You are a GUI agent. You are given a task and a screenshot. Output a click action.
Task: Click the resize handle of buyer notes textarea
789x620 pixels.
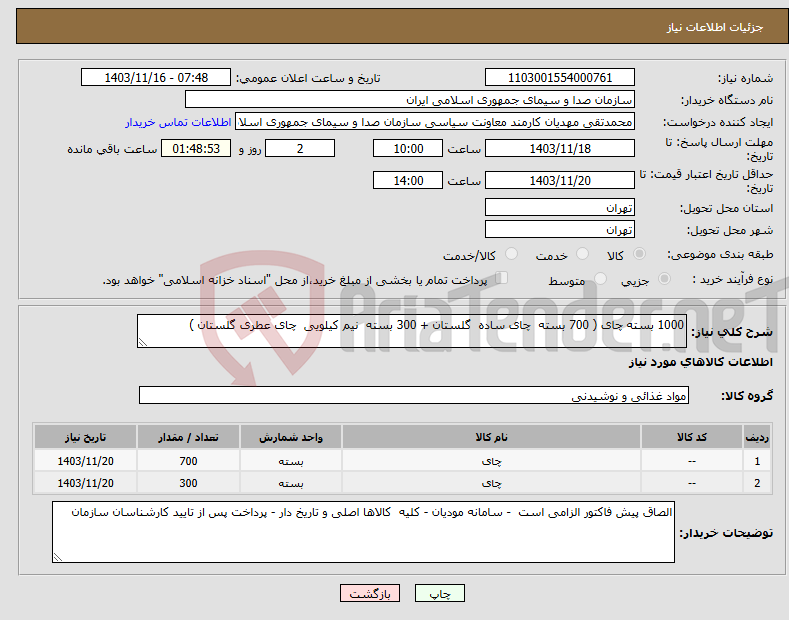pyautogui.click(x=57, y=558)
